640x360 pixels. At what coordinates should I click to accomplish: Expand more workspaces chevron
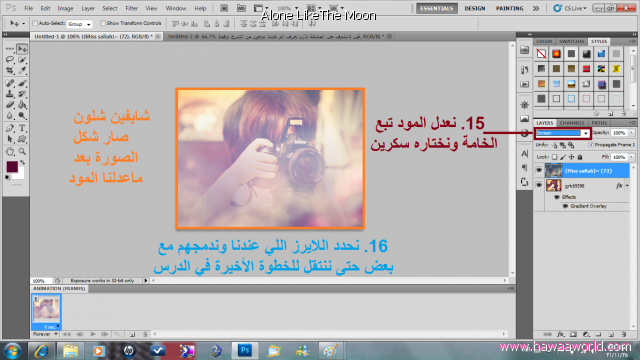[x=536, y=8]
